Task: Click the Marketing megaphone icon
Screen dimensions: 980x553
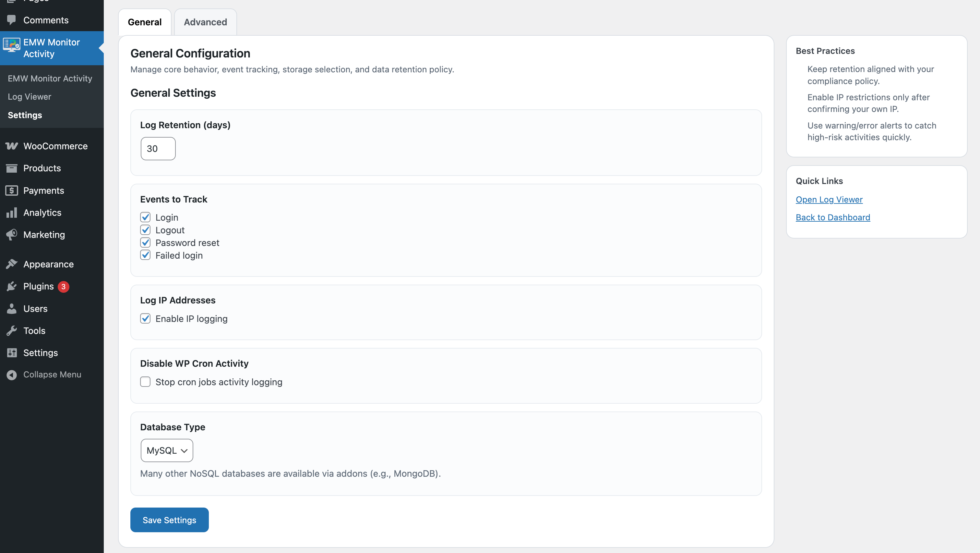Action: [11, 234]
